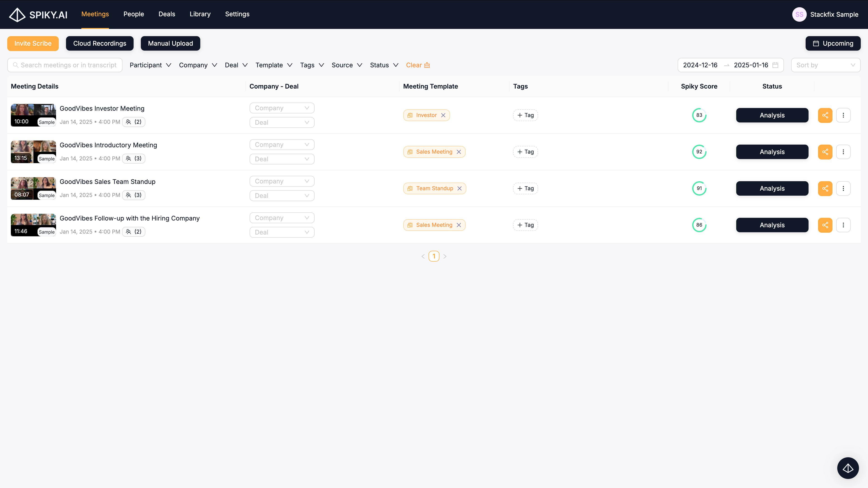
Task: Expand the Participant filter dropdown
Action: (x=150, y=65)
